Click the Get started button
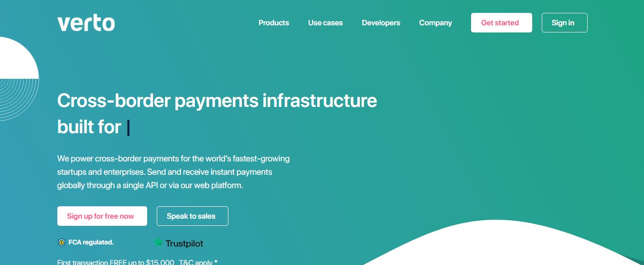Viewport: 644px width, 265px height. (x=501, y=22)
